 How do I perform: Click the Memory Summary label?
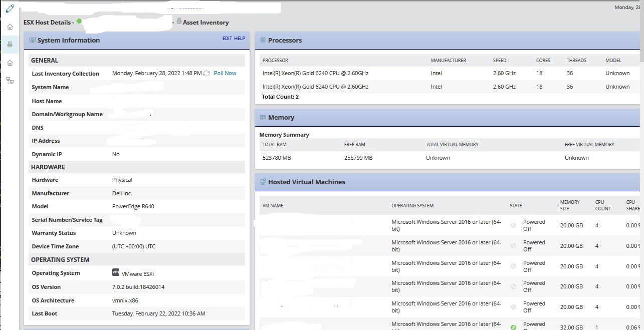[284, 135]
